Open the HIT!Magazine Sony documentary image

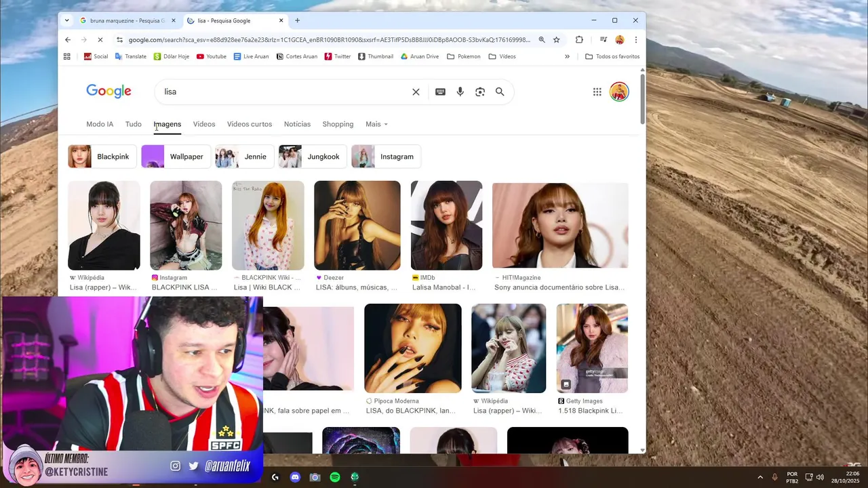coord(560,226)
